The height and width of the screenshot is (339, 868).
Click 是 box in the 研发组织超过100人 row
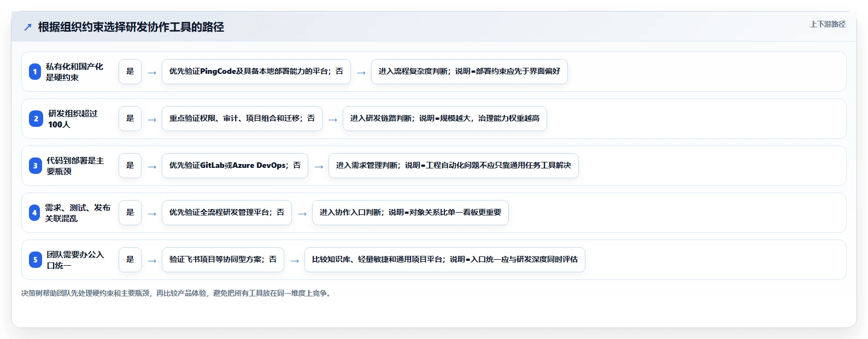(x=130, y=119)
